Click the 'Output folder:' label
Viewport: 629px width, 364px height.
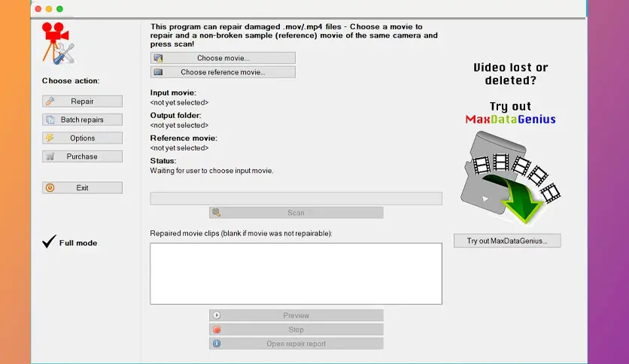(176, 116)
